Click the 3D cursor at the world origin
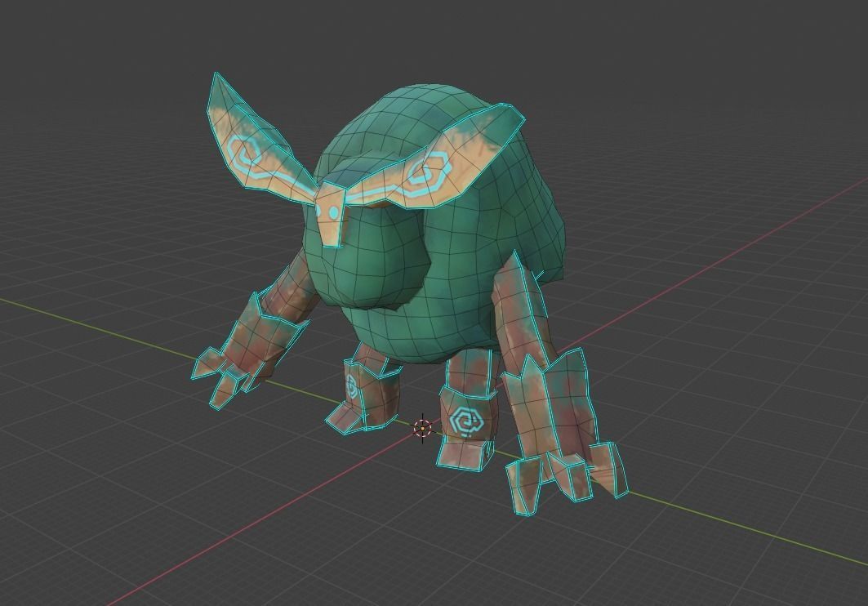Image resolution: width=868 pixels, height=606 pixels. [x=422, y=428]
